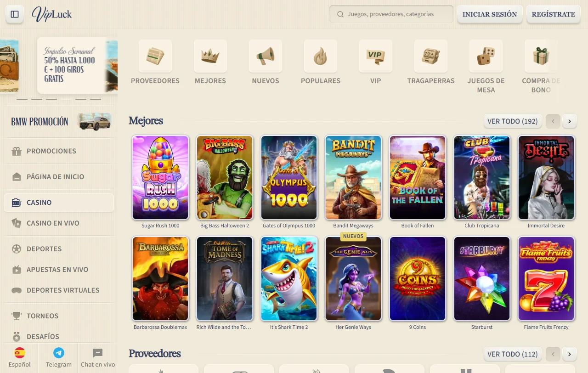The width and height of the screenshot is (588, 373).
Task: Open Desafíos sidebar item
Action: [59, 337]
